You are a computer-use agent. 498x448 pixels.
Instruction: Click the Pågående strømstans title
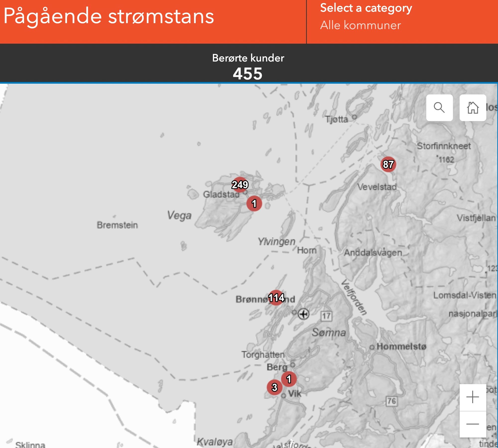[109, 16]
